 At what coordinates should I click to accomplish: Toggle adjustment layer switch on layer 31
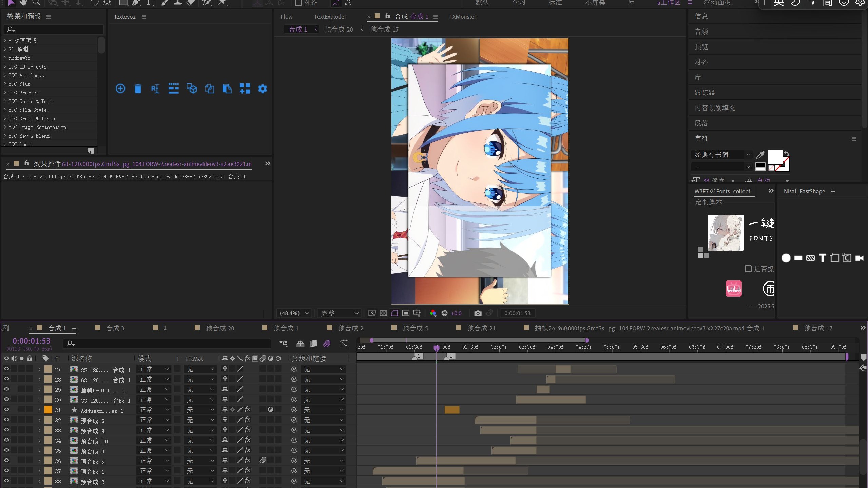click(x=271, y=410)
